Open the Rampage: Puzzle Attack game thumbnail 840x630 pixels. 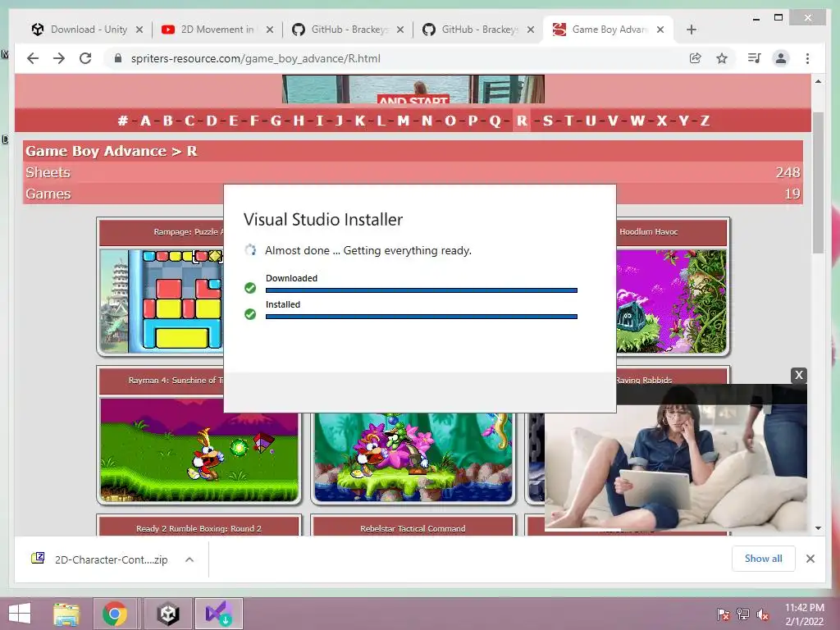click(x=161, y=301)
